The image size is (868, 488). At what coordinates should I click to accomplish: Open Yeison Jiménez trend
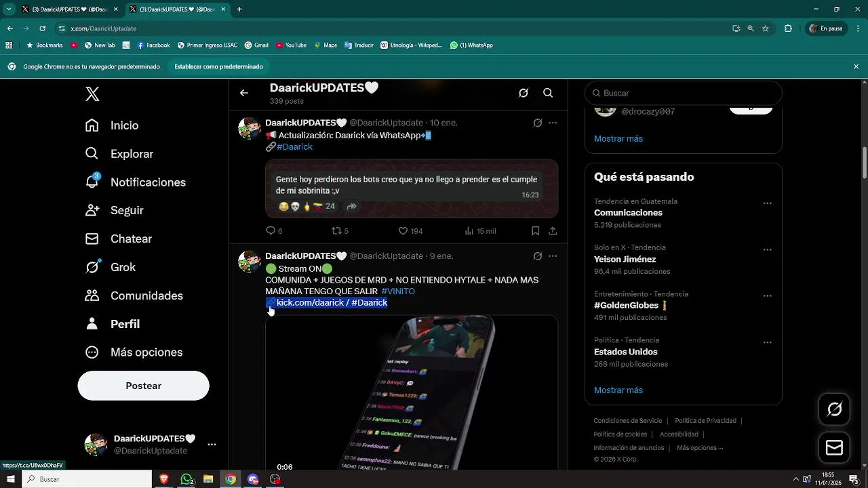(x=625, y=260)
